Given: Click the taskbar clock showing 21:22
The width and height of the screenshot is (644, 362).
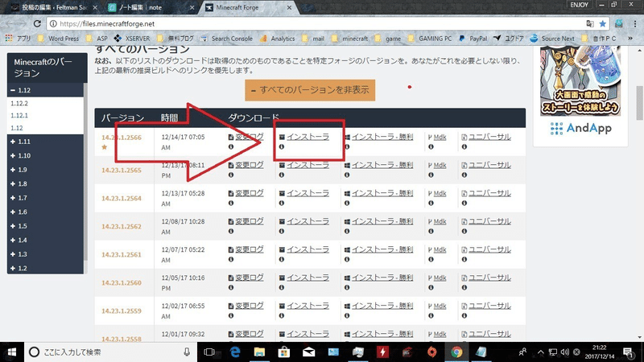Looking at the screenshot, I should pos(600,352).
